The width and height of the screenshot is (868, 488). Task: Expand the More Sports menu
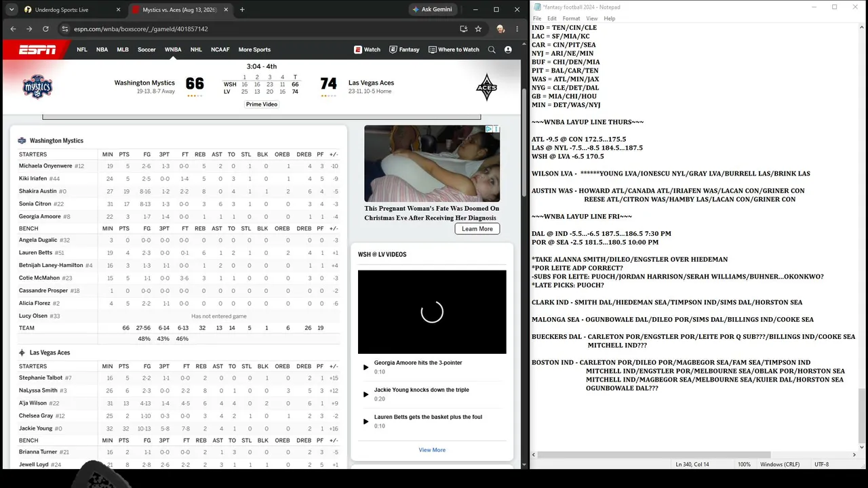pos(254,49)
